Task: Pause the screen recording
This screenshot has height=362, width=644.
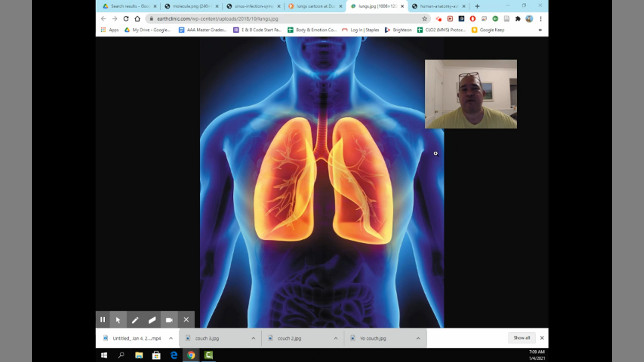Action: 103,320
